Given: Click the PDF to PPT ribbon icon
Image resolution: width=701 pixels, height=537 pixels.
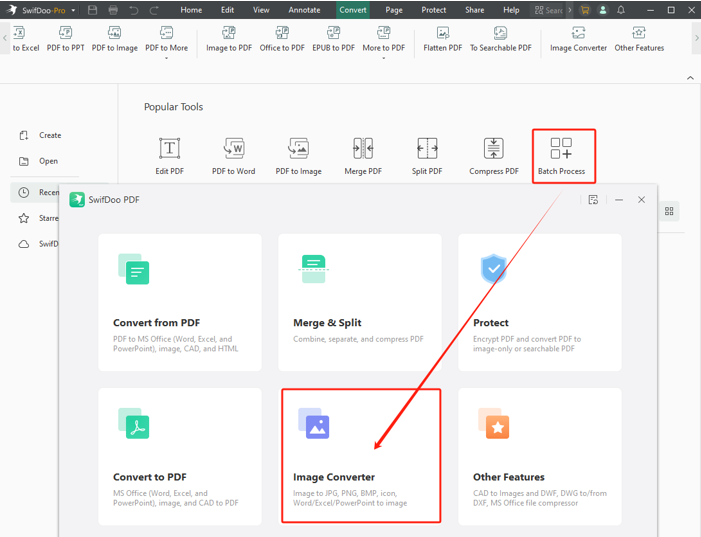Looking at the screenshot, I should pos(65,39).
